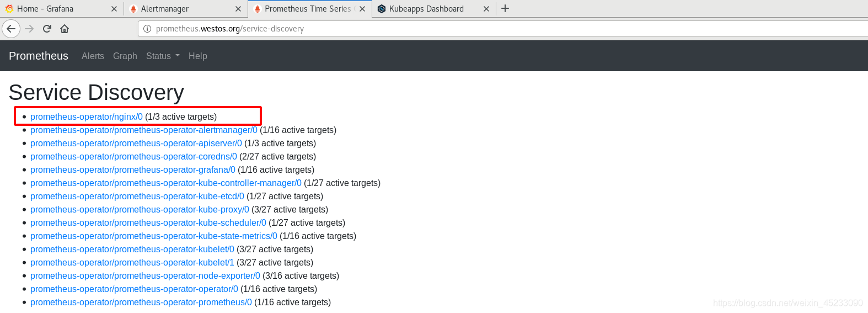Open the kube-controller-manager/0 link
868x313 pixels.
pos(166,183)
